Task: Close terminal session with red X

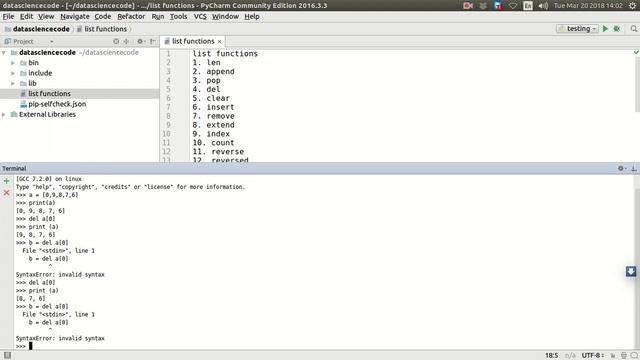Action: point(7,192)
